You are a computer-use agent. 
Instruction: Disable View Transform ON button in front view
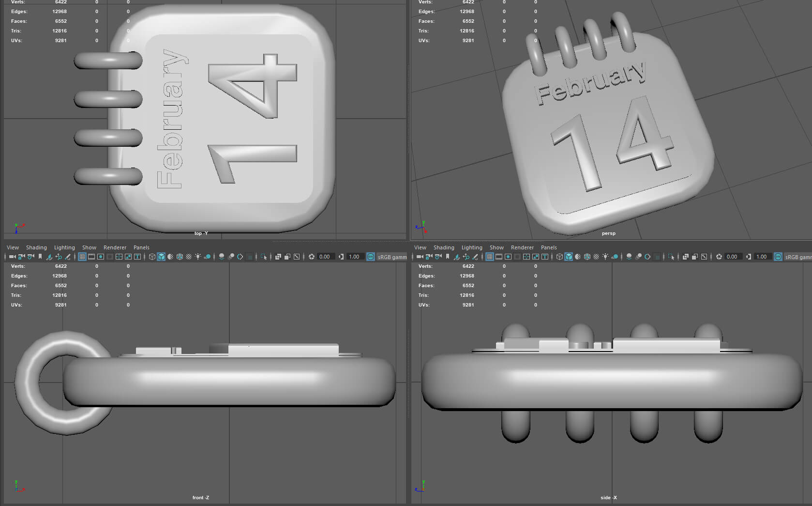click(x=371, y=257)
